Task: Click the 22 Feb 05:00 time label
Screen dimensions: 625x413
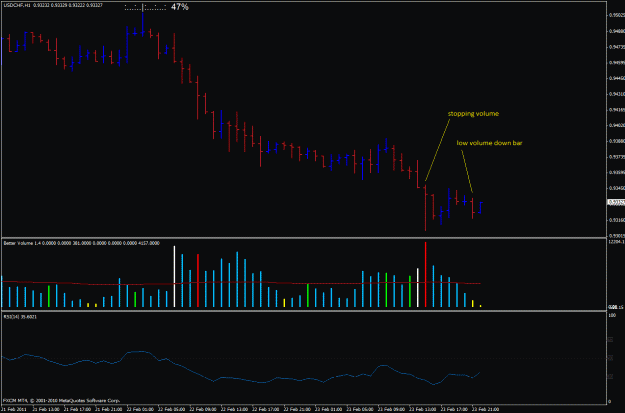Action: tap(171, 409)
